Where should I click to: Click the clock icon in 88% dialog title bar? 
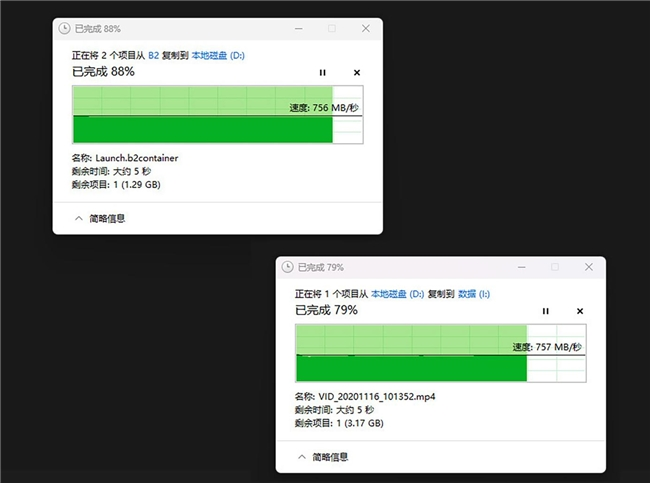click(66, 29)
